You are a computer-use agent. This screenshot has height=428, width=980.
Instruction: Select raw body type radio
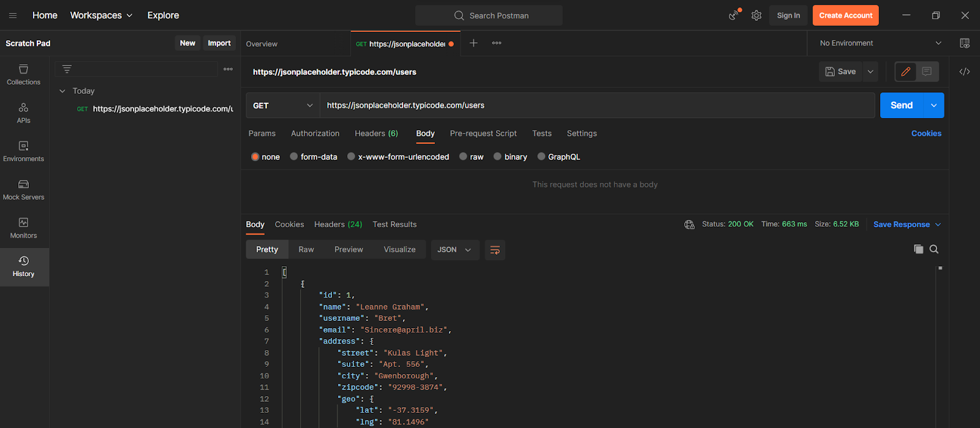463,157
